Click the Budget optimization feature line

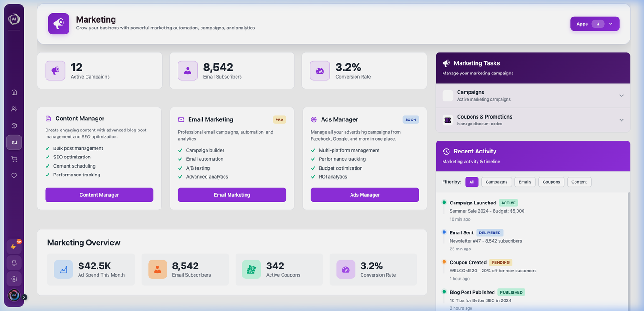(x=341, y=168)
